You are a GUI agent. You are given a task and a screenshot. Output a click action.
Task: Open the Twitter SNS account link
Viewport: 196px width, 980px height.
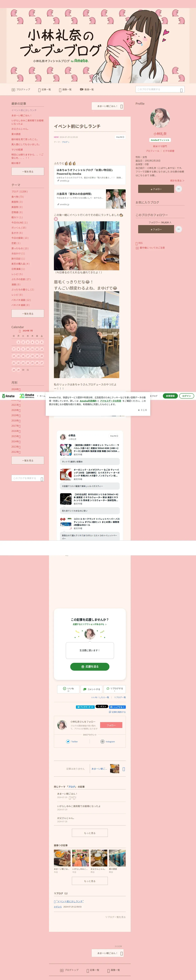tap(72, 742)
